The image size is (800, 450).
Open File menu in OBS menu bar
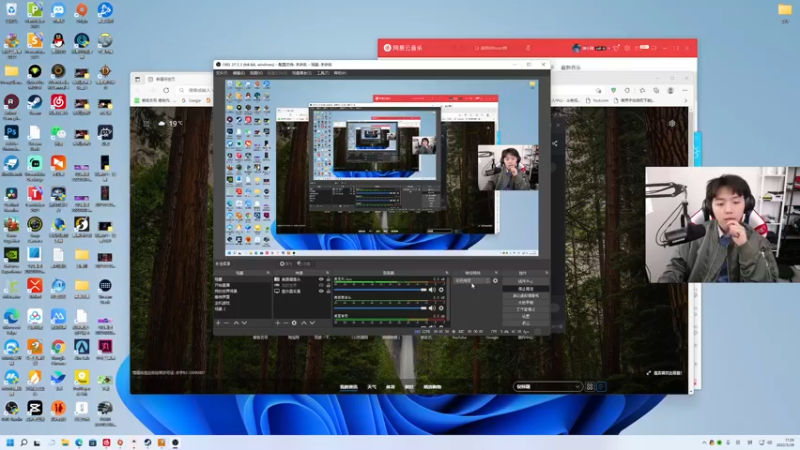[221, 73]
